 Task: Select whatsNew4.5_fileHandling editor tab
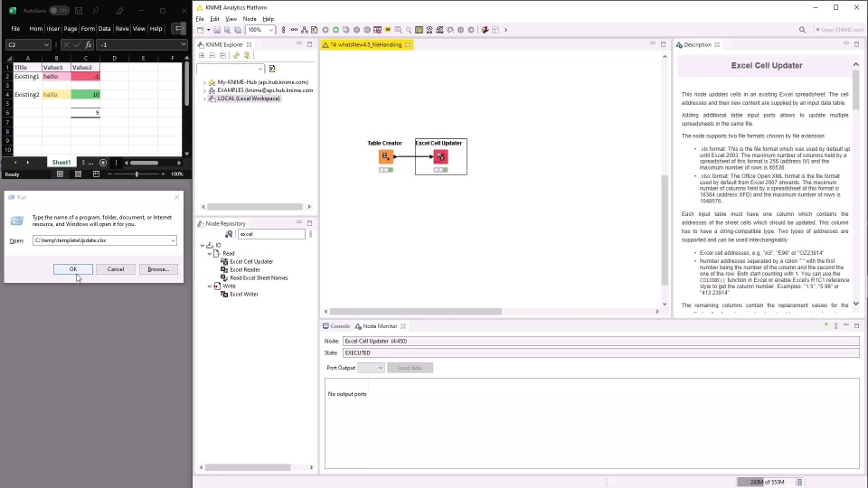pyautogui.click(x=365, y=45)
